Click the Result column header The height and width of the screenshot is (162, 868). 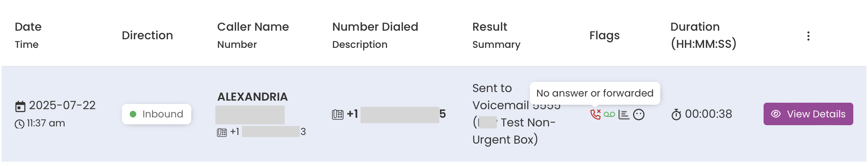click(x=489, y=27)
